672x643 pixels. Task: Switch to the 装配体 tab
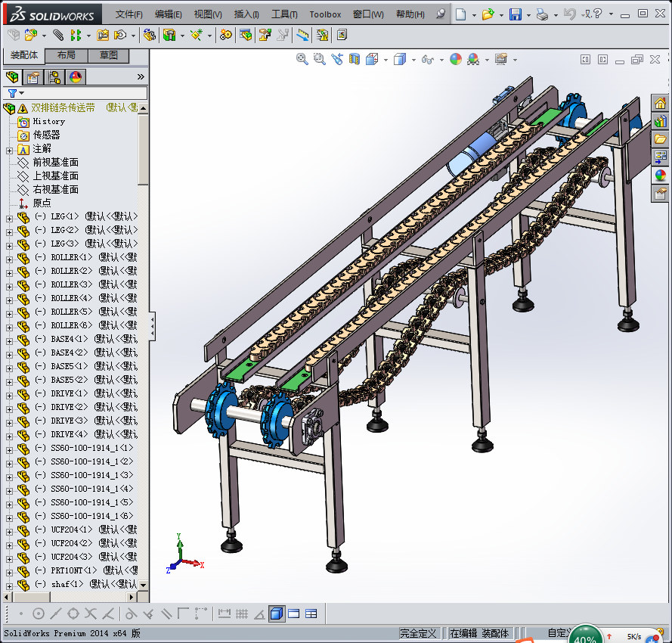click(x=24, y=55)
